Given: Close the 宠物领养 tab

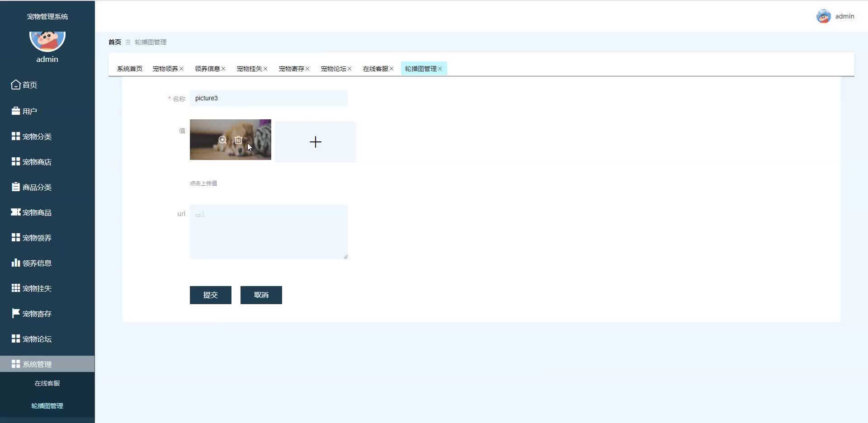Looking at the screenshot, I should (181, 69).
